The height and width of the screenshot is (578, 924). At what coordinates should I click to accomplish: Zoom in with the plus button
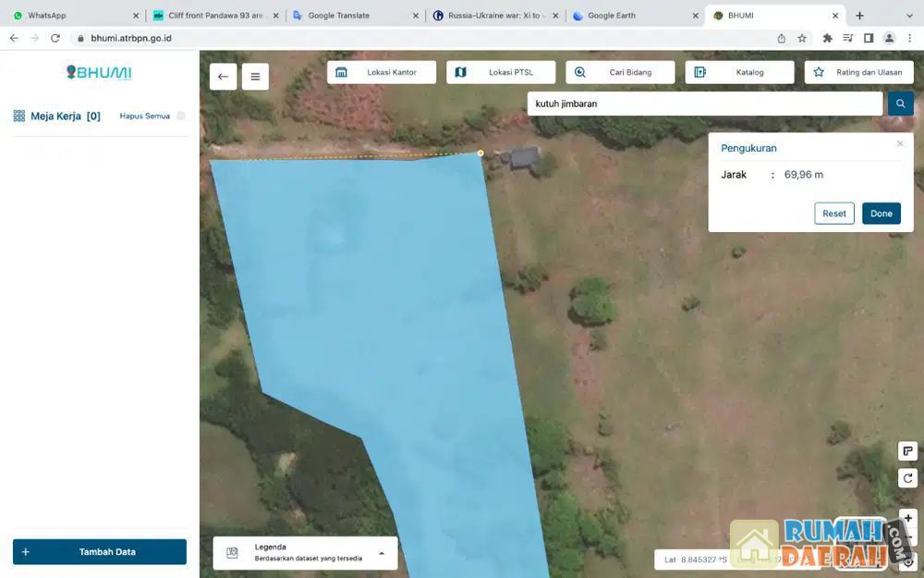click(907, 518)
